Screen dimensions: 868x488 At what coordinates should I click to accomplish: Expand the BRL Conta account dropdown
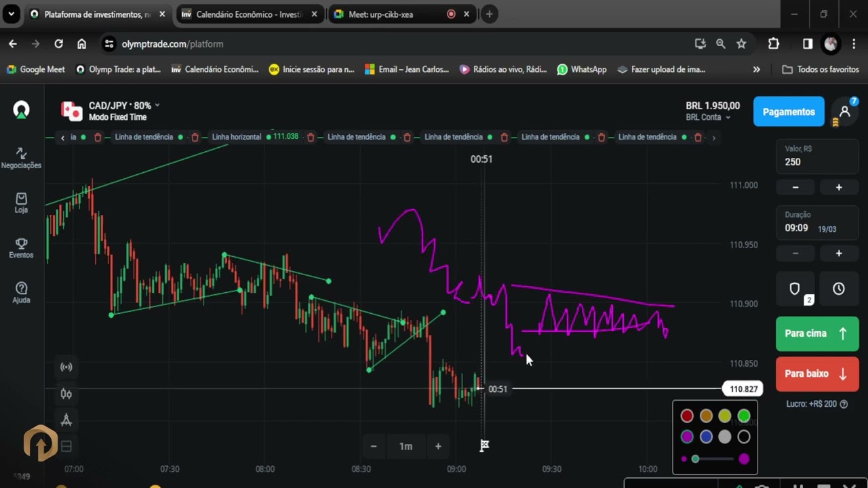[707, 117]
